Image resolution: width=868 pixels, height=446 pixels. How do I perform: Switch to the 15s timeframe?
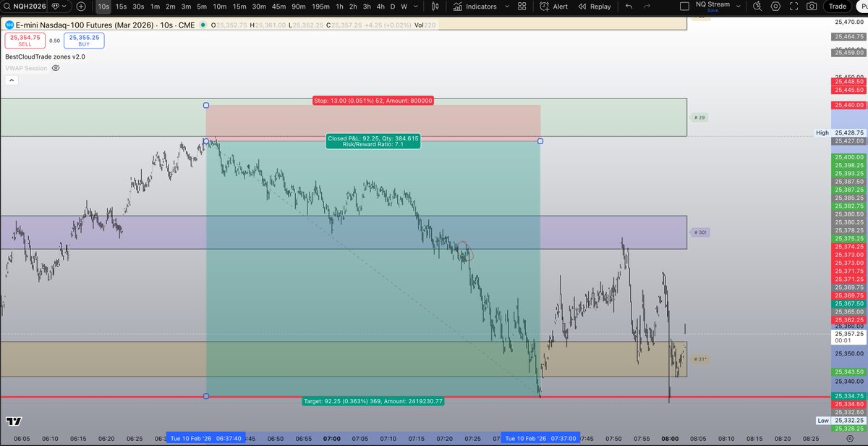point(121,7)
